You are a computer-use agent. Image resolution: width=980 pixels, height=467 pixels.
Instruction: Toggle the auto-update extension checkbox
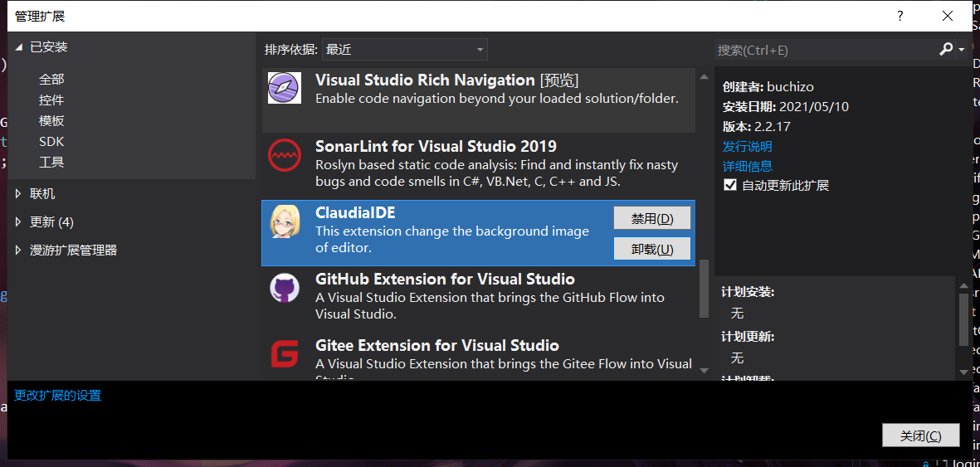pos(729,185)
